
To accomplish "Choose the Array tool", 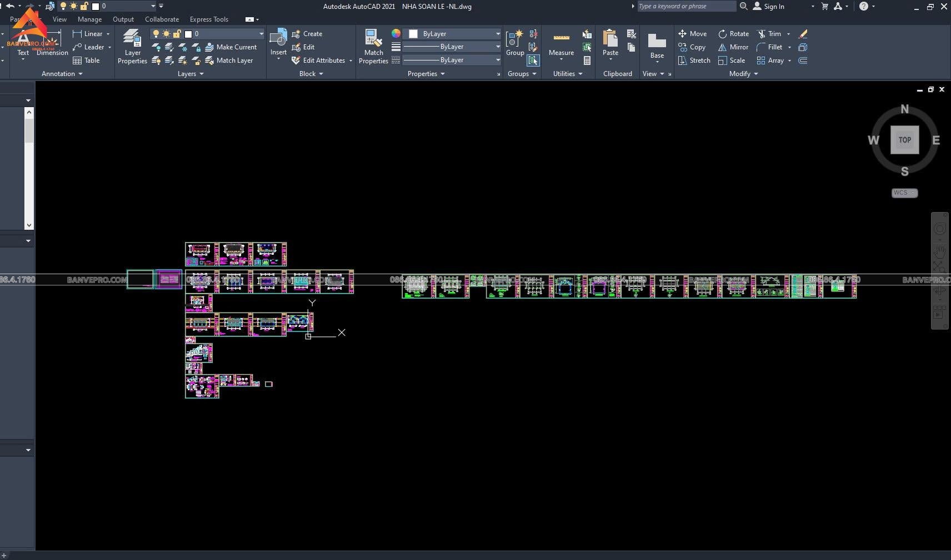I will coord(770,60).
